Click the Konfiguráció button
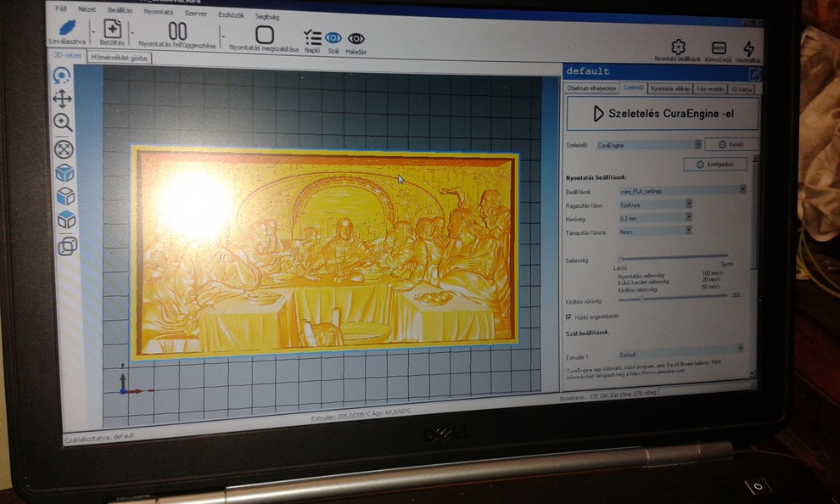Viewport: 840px width, 504px height. click(715, 164)
